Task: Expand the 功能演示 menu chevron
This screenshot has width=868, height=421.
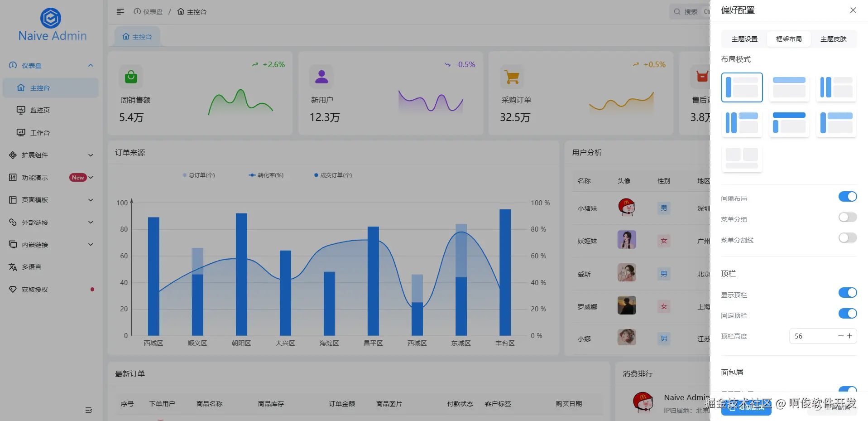Action: click(91, 177)
